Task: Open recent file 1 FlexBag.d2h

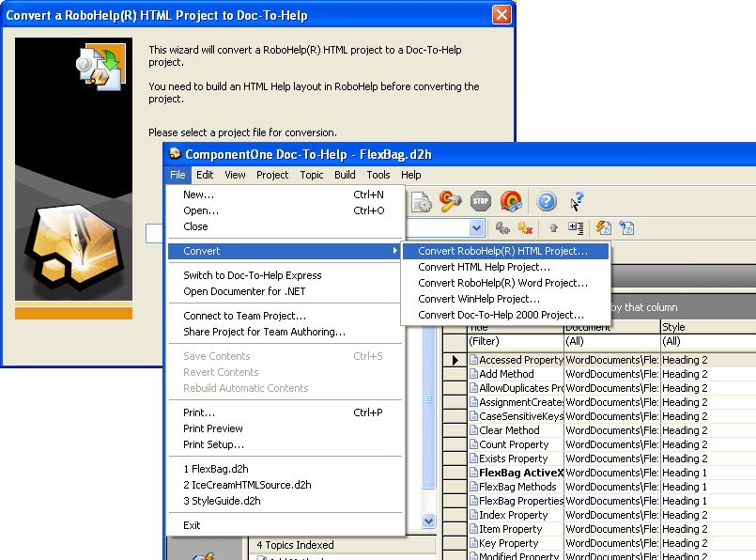Action: pos(285,469)
